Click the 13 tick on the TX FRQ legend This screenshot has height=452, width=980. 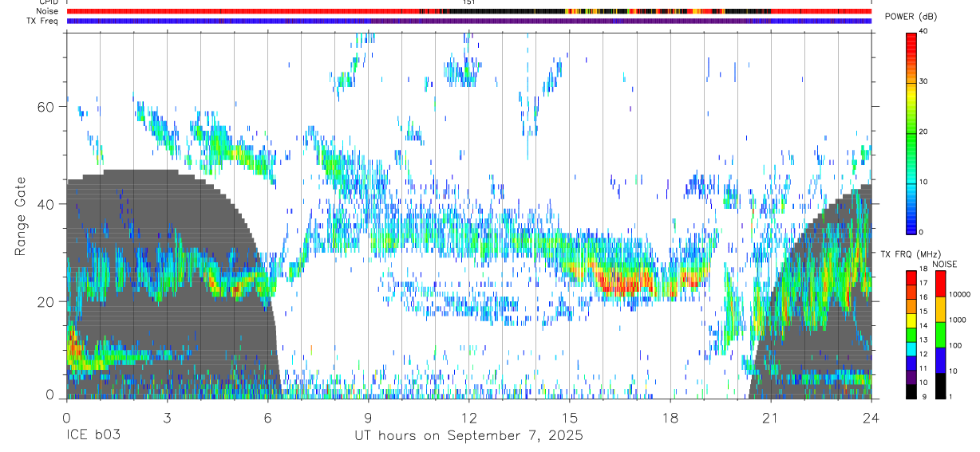923,340
